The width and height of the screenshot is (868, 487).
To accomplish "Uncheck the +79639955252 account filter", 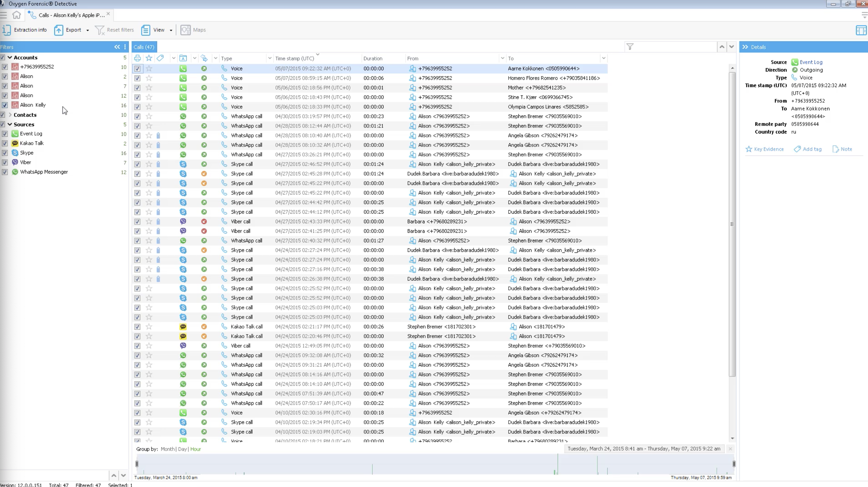I will [x=5, y=67].
